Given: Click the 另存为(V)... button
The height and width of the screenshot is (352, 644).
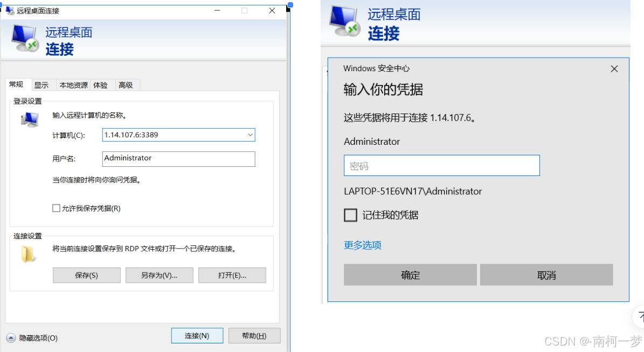Looking at the screenshot, I should point(160,275).
